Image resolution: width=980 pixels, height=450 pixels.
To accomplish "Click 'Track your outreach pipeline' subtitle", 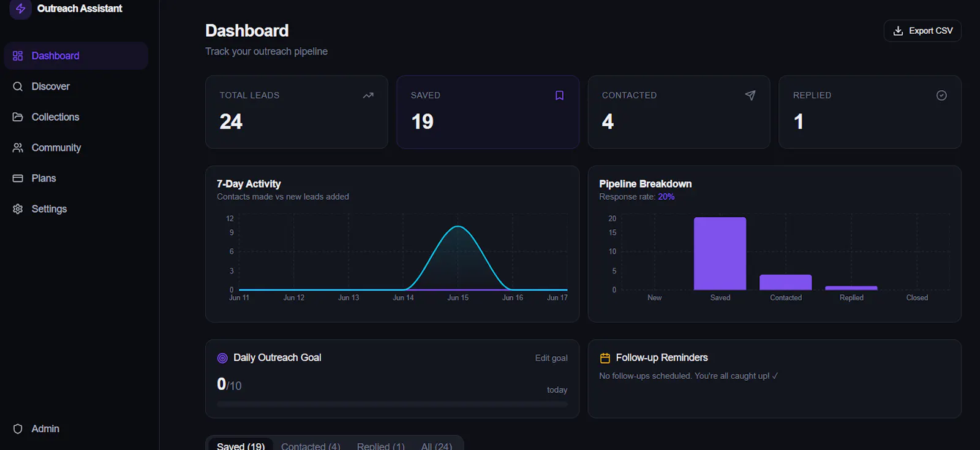I will [x=266, y=51].
